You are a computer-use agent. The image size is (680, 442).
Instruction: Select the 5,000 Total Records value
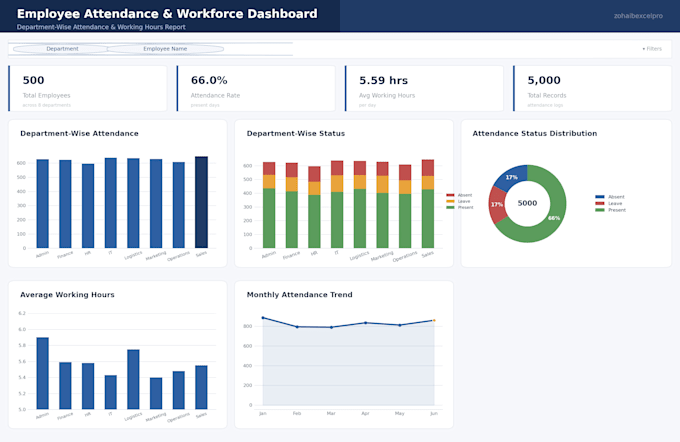pos(544,80)
